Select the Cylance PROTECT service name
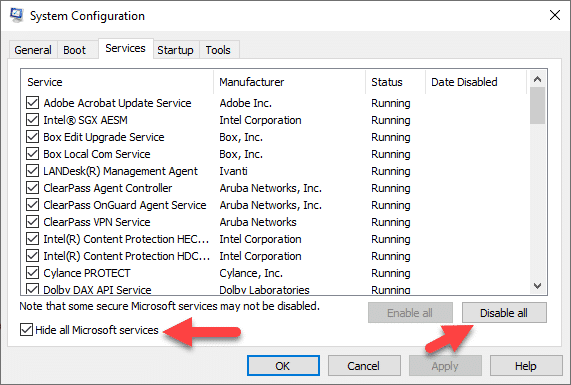Image resolution: width=571 pixels, height=385 pixels. (x=87, y=273)
